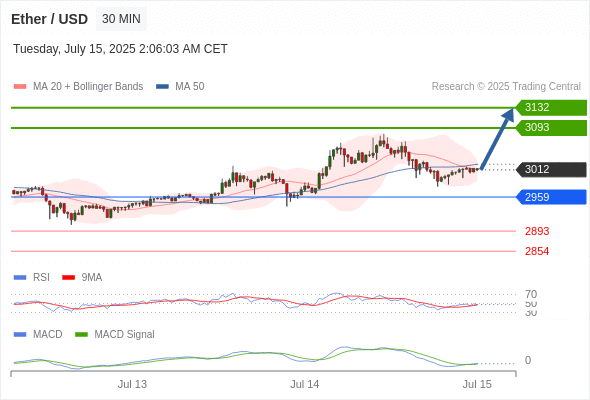Click the blue RSI legend swatch
This screenshot has height=400, width=590.
(20, 278)
